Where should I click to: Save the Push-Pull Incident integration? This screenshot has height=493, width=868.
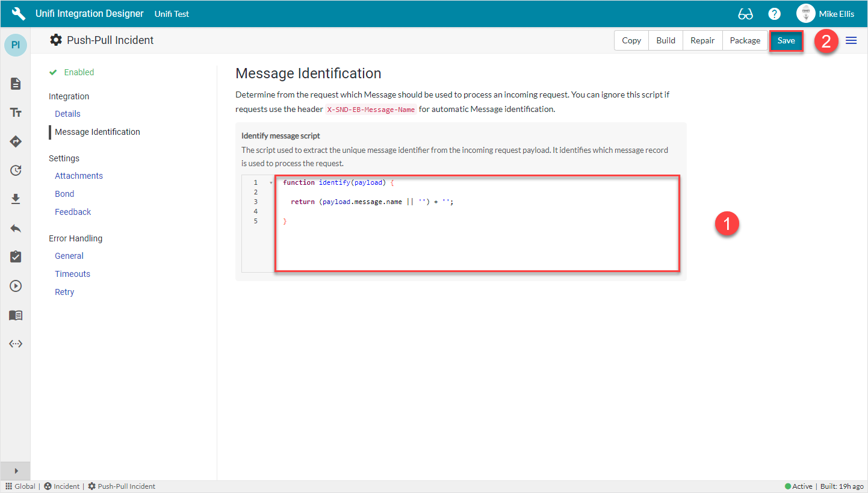(786, 40)
